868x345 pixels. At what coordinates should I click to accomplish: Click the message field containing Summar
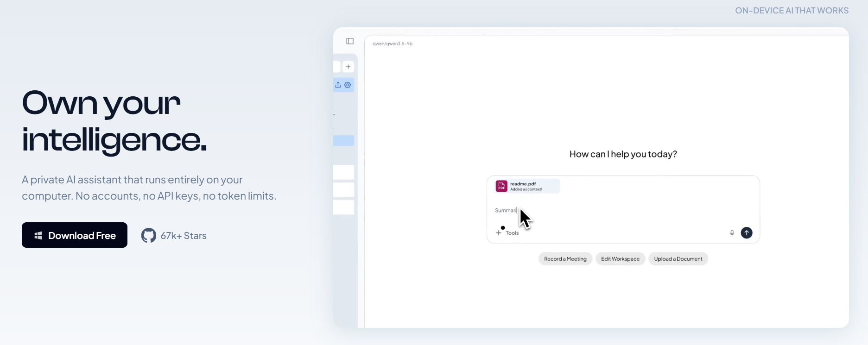[x=623, y=210]
